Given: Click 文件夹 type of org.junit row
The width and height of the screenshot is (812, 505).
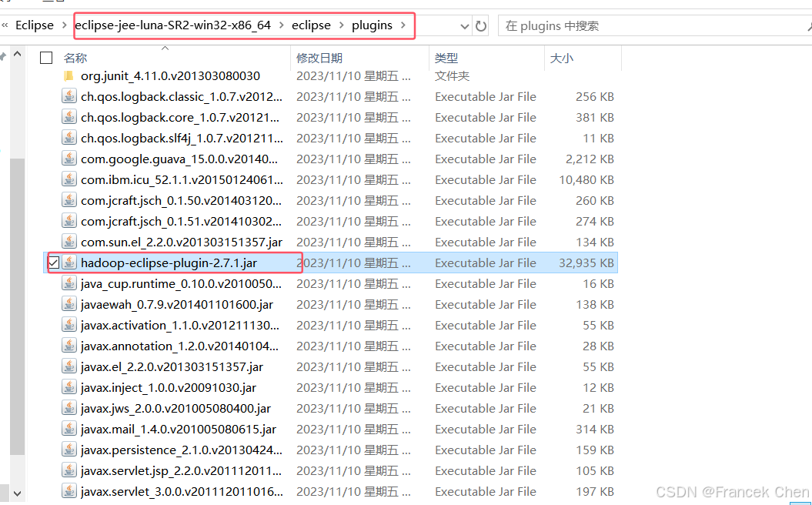Looking at the screenshot, I should pos(452,76).
